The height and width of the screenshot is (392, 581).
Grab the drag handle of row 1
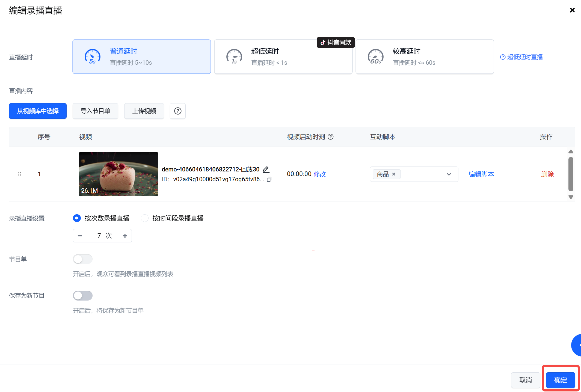(19, 174)
